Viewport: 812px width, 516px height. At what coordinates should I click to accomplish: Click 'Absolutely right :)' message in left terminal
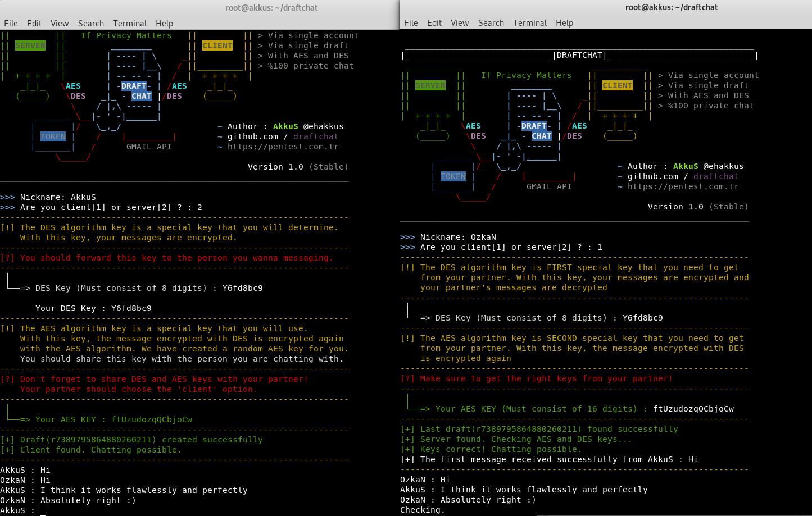click(88, 500)
